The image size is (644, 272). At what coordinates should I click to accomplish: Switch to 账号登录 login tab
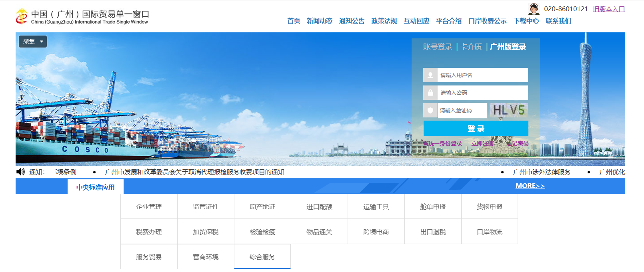pos(437,47)
